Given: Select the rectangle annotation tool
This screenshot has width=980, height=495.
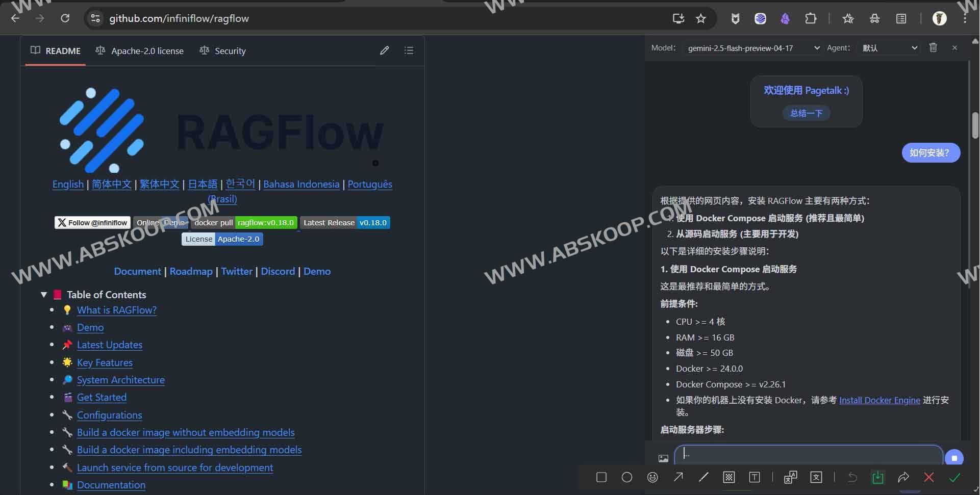Looking at the screenshot, I should click(601, 477).
